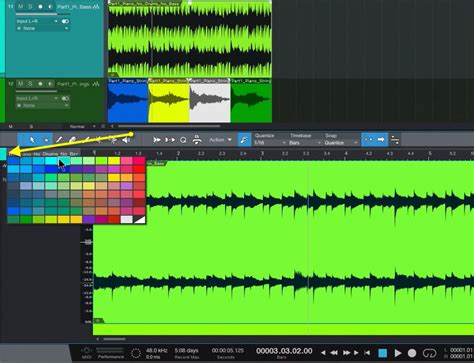The image size is (474, 363).
Task: Solo track 11 with its S button
Action: 30,7
